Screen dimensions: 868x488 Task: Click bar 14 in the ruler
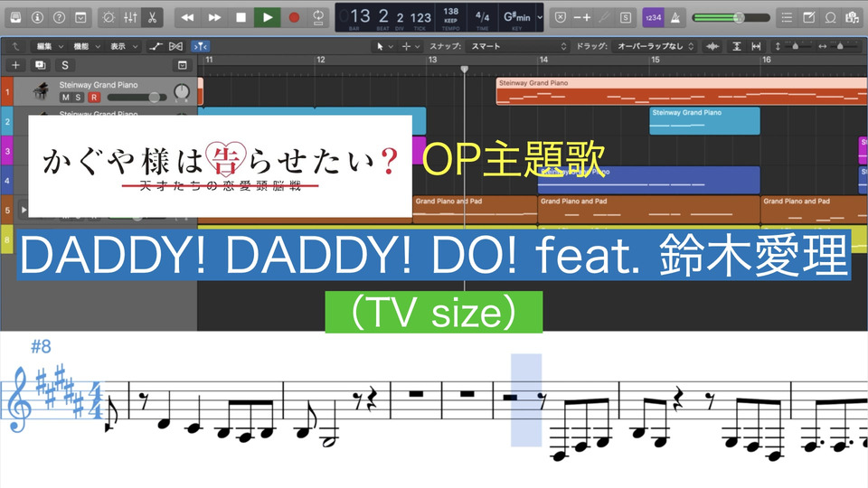click(543, 60)
